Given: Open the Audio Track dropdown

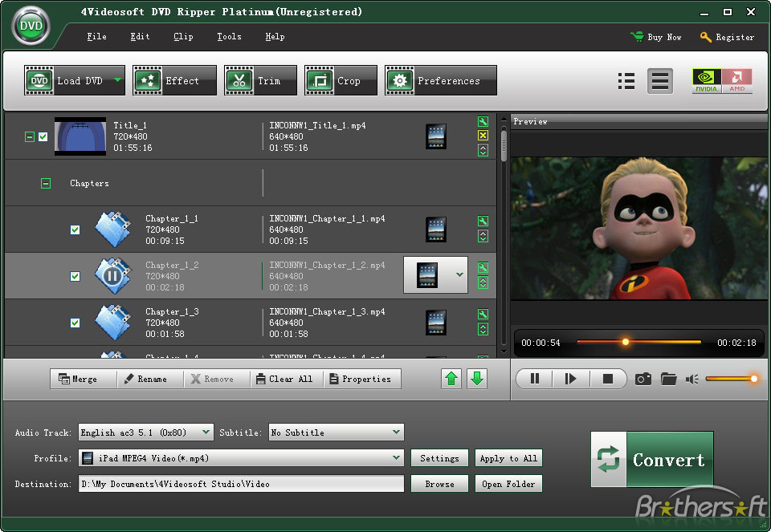Looking at the screenshot, I should point(206,433).
